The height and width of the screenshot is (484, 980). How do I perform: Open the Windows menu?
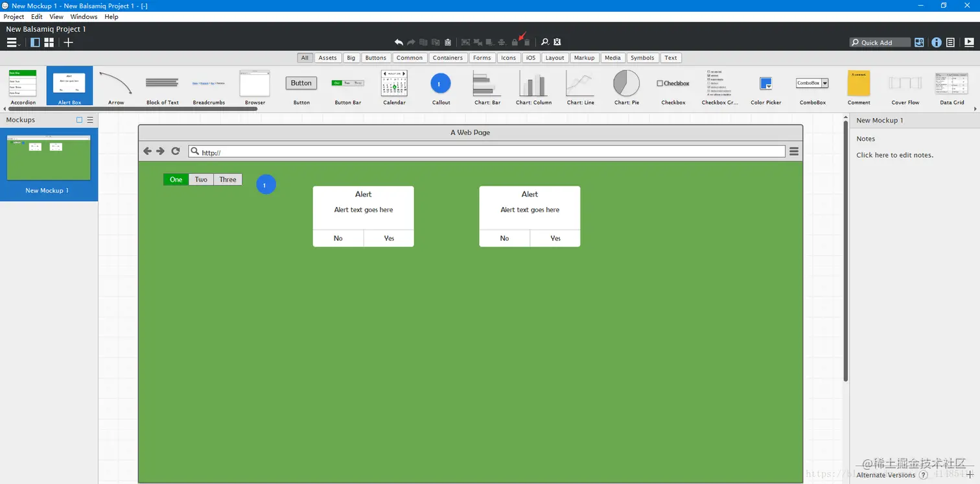tap(84, 17)
